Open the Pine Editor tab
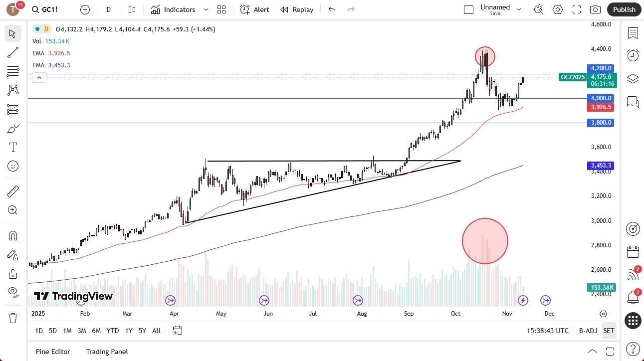Screen dimensions: 644x361 pyautogui.click(x=52, y=352)
